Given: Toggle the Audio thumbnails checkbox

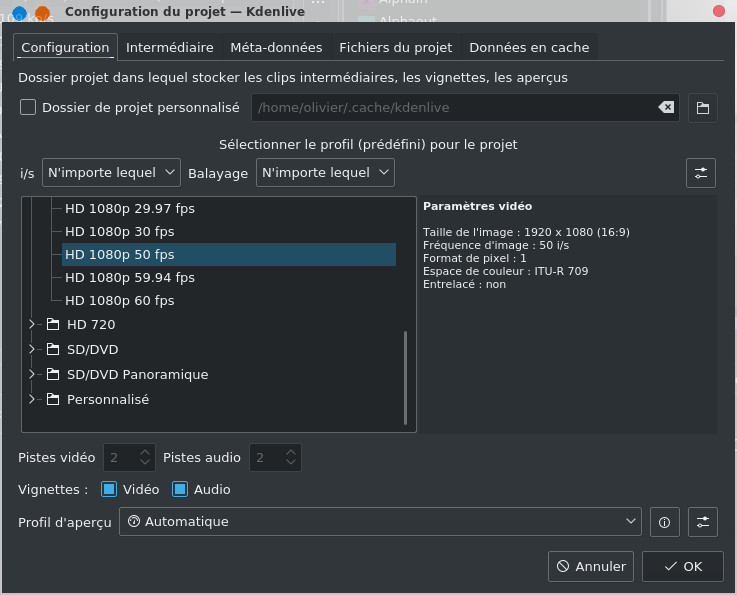Looking at the screenshot, I should pyautogui.click(x=180, y=489).
